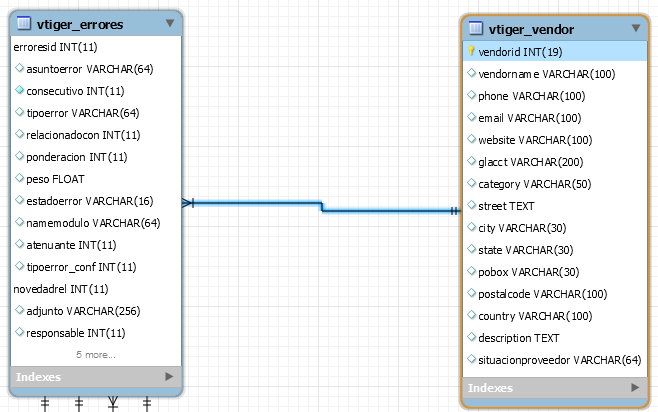Expand Indexes section of vtiger_errores

[x=169, y=376]
